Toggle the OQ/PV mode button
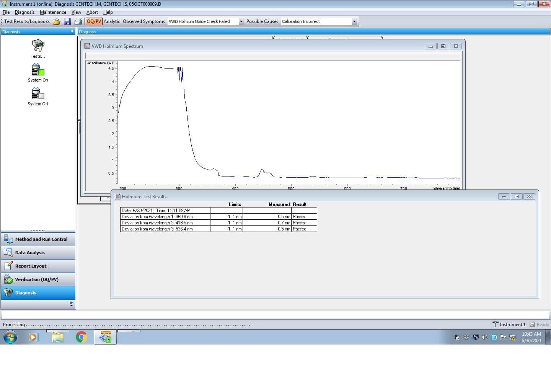 pos(94,21)
